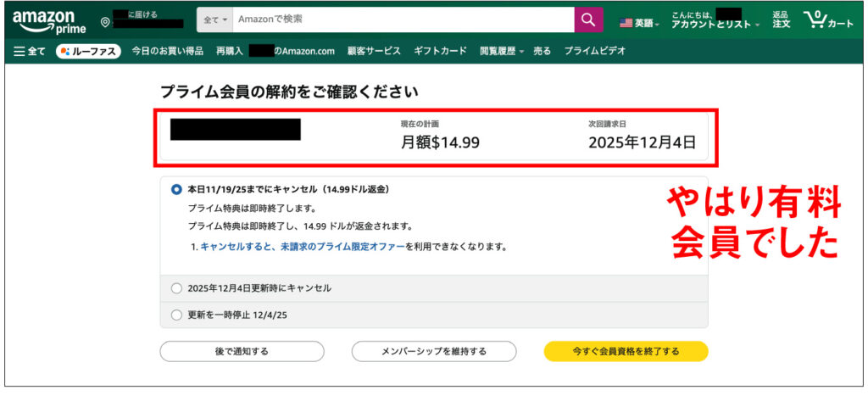Expand the 全て search category dropdown

click(x=214, y=20)
